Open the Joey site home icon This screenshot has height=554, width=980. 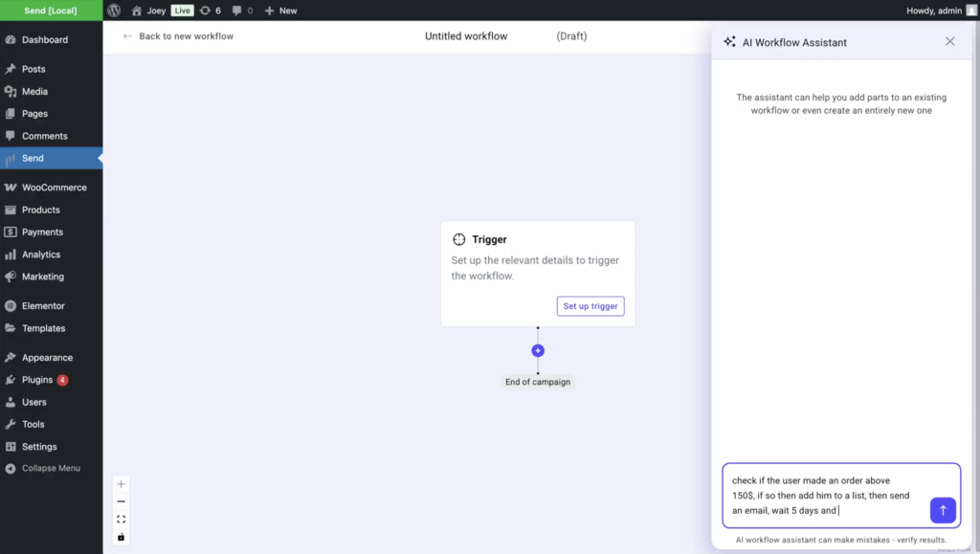[x=137, y=11]
